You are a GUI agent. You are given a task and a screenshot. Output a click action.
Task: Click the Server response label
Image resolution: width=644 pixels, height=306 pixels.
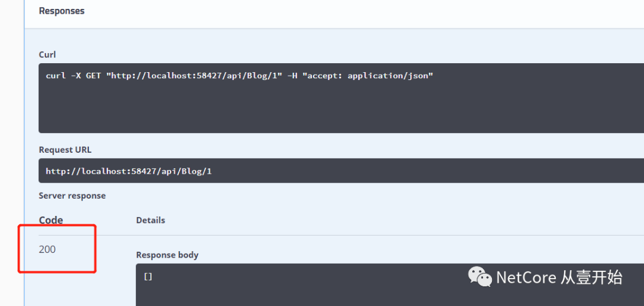pyautogui.click(x=72, y=196)
